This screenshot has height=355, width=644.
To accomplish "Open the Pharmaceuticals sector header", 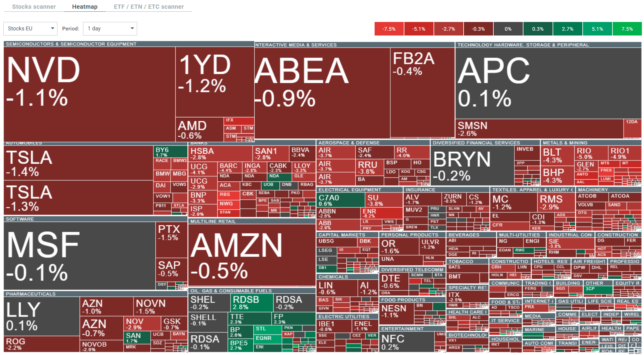I will pyautogui.click(x=31, y=294).
